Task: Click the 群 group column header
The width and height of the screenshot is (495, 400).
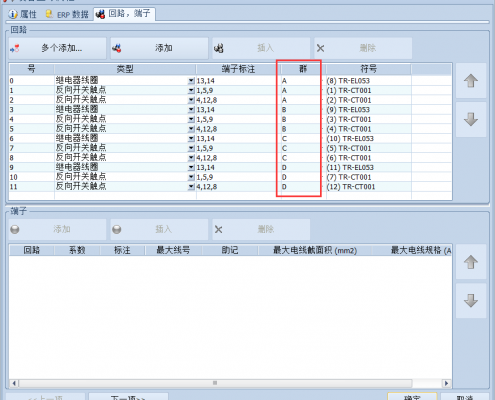Action: point(303,69)
